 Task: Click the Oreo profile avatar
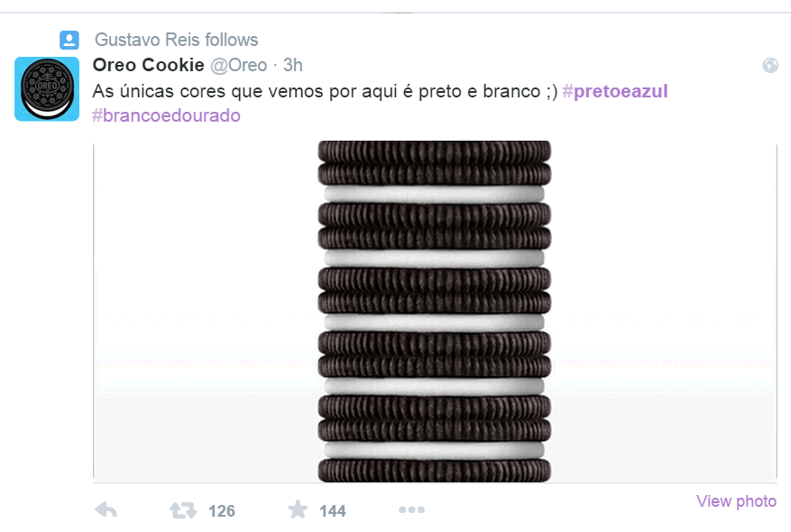point(47,88)
